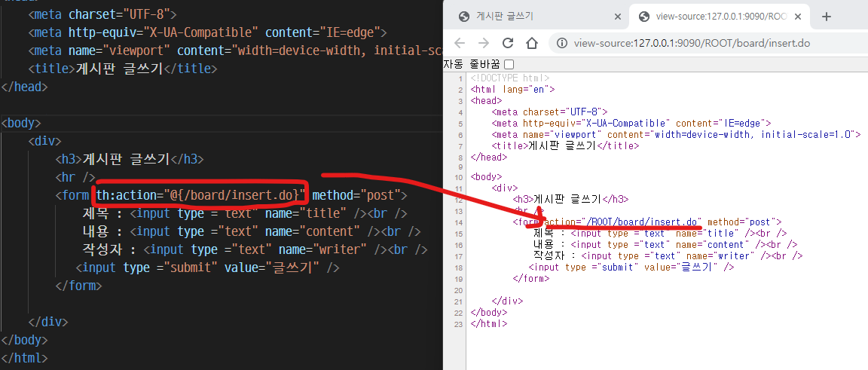This screenshot has width=868, height=370.
Task: Close the 게시판 글쓰기 browser tab
Action: coord(617,17)
